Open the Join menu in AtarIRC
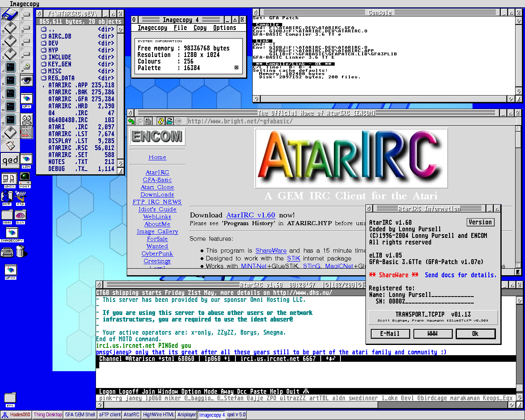 click(x=148, y=391)
